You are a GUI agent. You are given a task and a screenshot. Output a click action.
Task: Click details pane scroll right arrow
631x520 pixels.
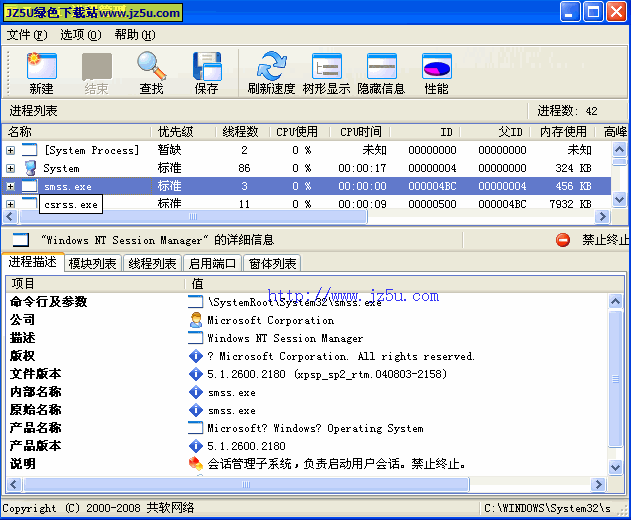(x=598, y=485)
